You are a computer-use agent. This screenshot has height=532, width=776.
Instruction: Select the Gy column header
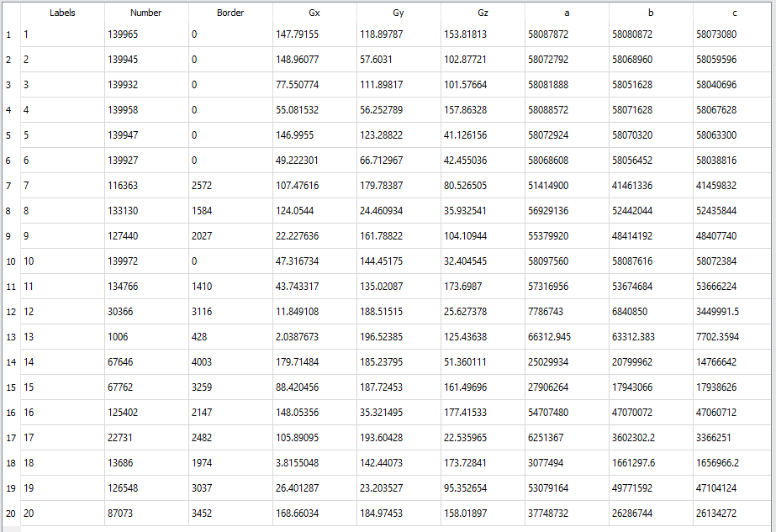click(x=399, y=13)
